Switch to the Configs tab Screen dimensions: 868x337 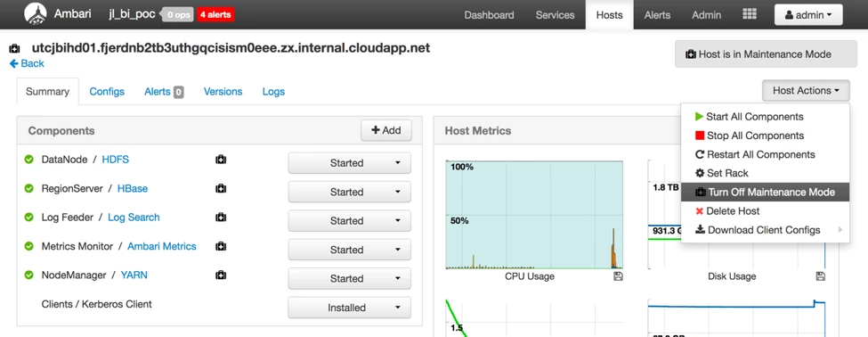tap(107, 92)
